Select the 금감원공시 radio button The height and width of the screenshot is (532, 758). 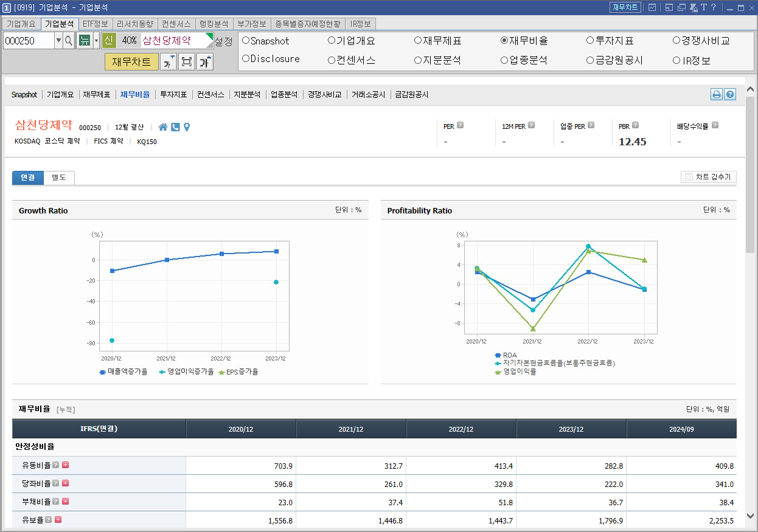(590, 60)
